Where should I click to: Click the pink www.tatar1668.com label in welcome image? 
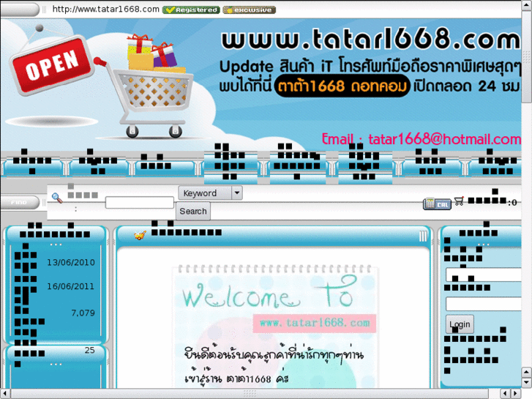pyautogui.click(x=315, y=323)
